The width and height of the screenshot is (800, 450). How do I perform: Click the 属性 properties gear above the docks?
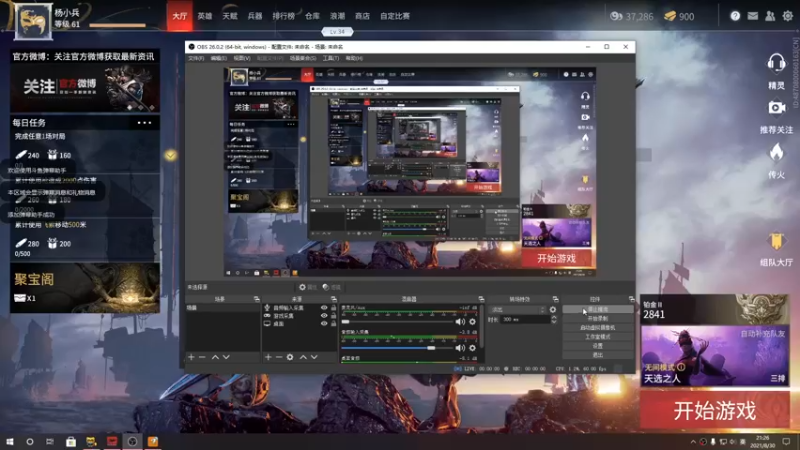tap(308, 287)
